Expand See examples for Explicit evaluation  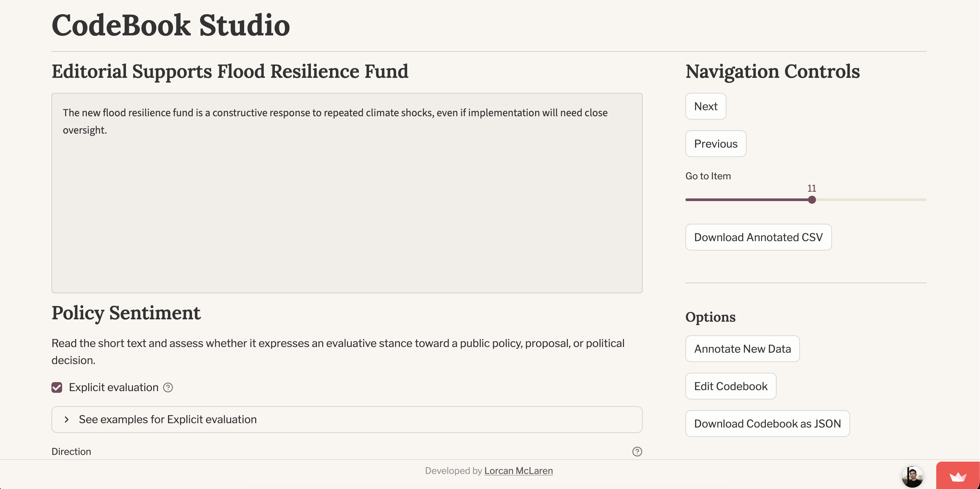click(x=167, y=420)
